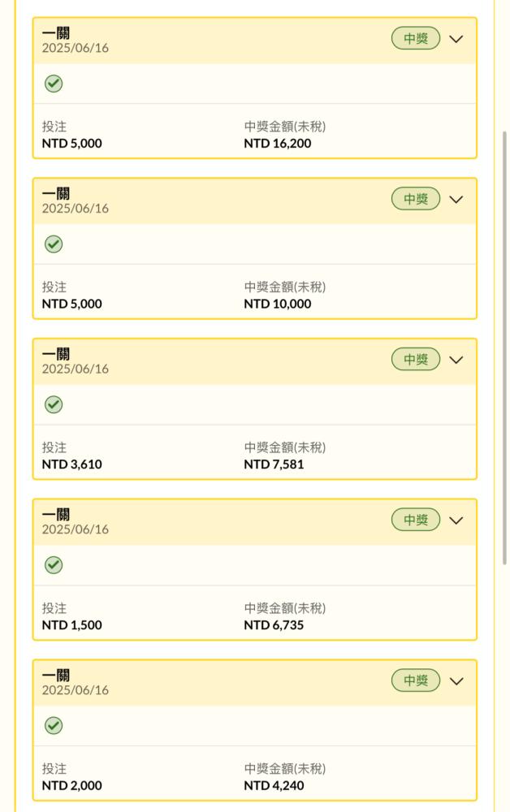The height and width of the screenshot is (812, 510).
Task: Click 中獎 badge on the NTD 6,735 card
Action: pos(416,520)
